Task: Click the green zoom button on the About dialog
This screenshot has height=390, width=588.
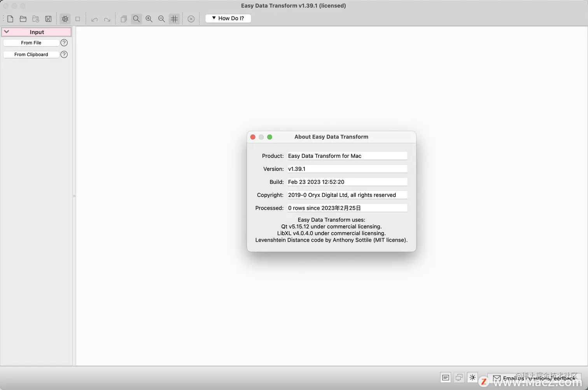Action: (269, 137)
